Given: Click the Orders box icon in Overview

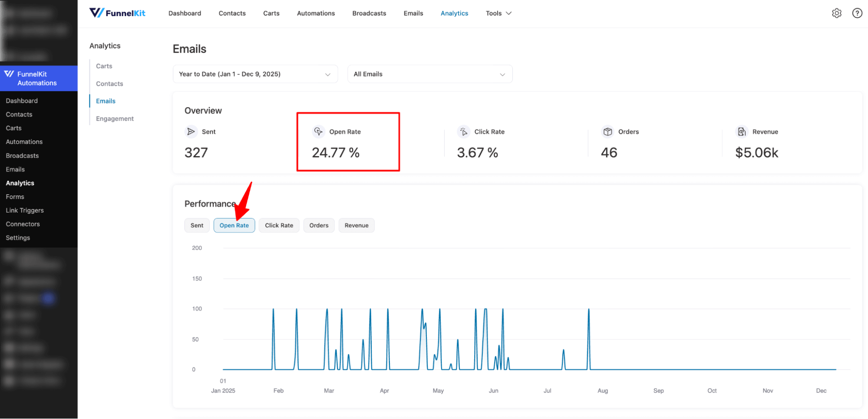Looking at the screenshot, I should [x=608, y=131].
